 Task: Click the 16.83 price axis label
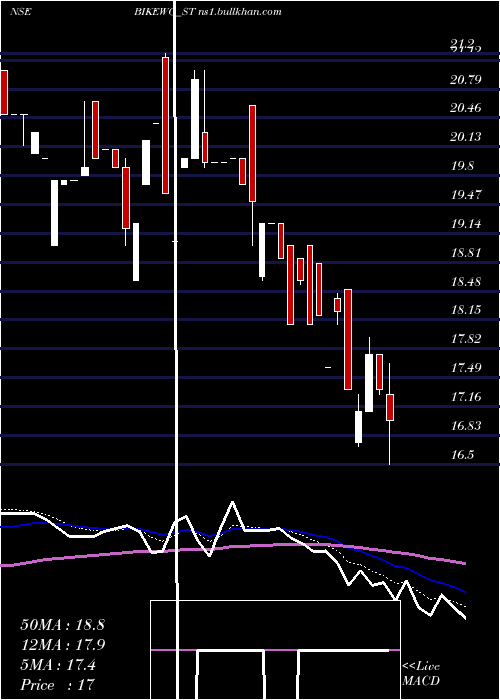466,425
